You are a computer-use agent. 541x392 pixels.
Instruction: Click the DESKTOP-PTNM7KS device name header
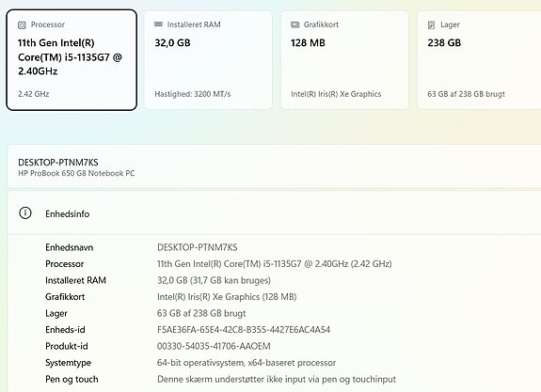pos(58,163)
